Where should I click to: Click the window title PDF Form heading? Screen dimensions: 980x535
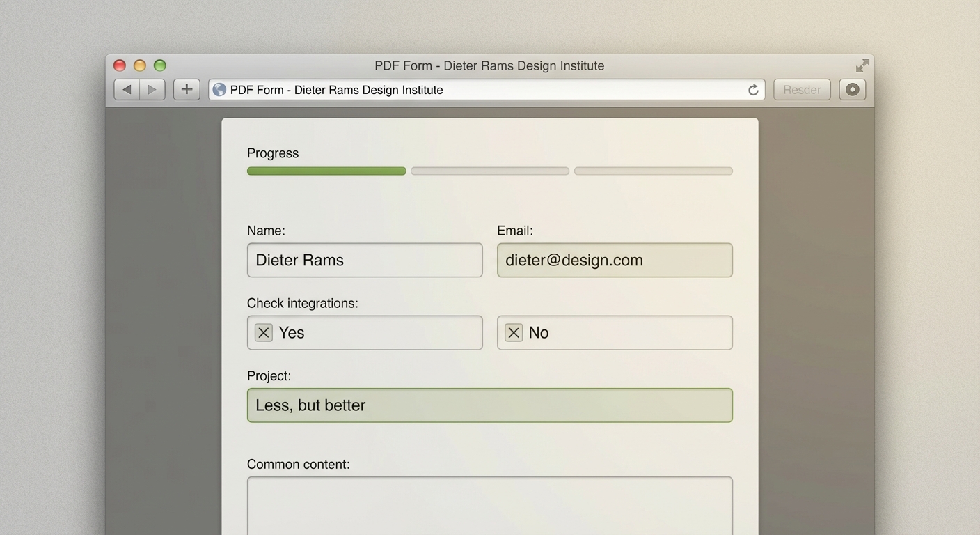(x=489, y=65)
